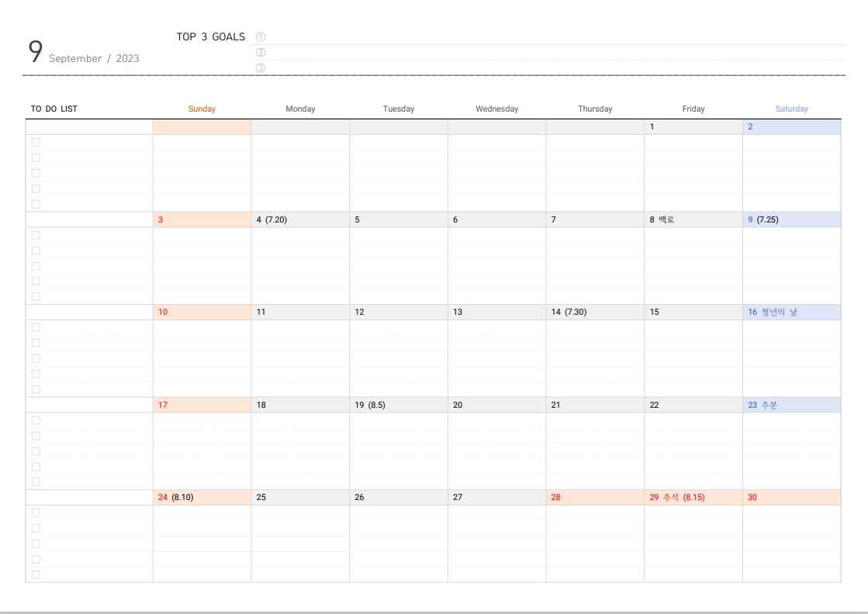
Task: Click the Saturday column header
Action: [792, 109]
